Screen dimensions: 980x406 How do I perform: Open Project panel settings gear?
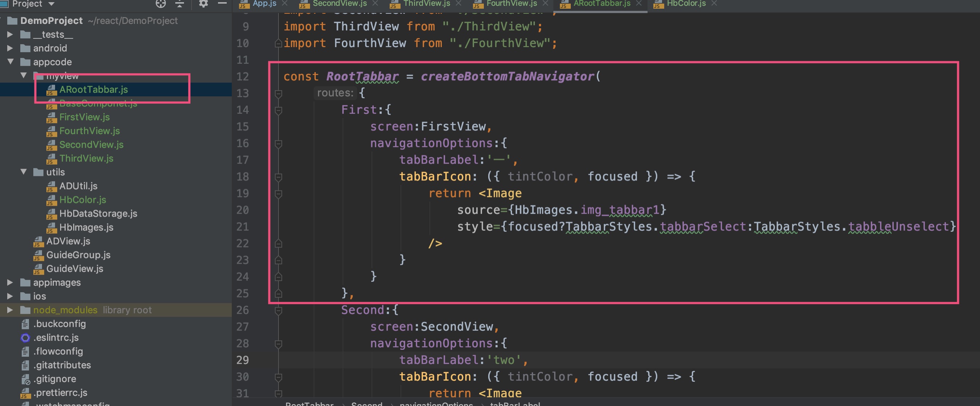(204, 4)
